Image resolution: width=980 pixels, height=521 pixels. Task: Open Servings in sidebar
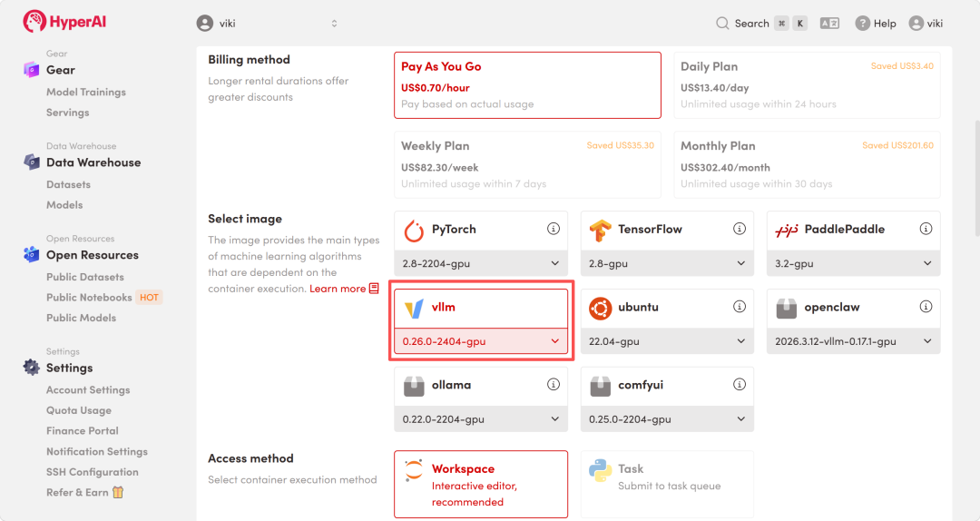click(67, 113)
